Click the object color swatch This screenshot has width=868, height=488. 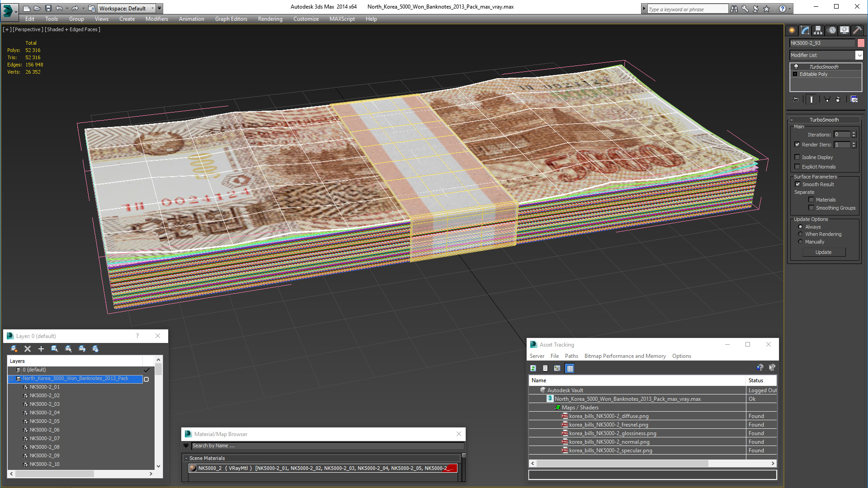[861, 43]
